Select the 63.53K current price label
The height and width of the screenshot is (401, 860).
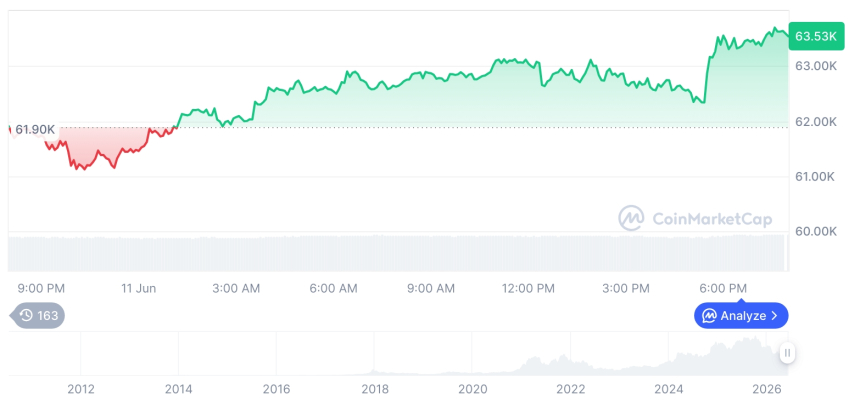[x=816, y=37]
